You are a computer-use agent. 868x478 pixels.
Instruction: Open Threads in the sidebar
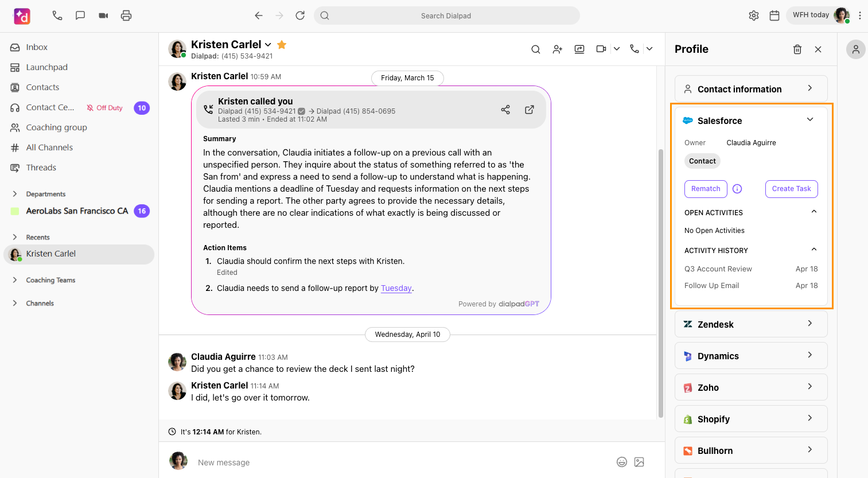click(41, 168)
